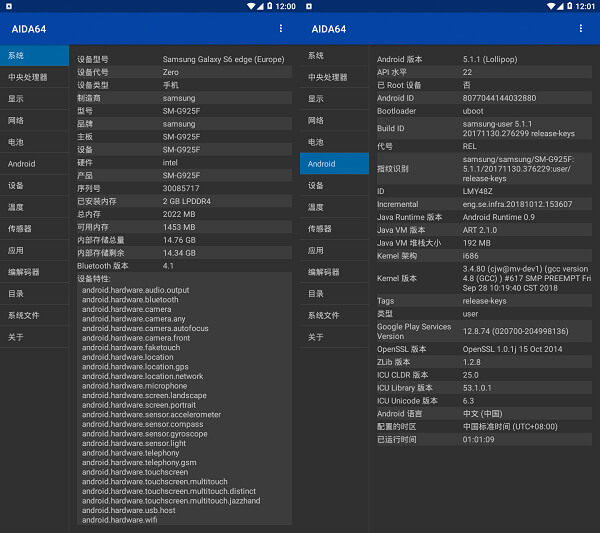The width and height of the screenshot is (600, 533).
Task: Tap the ICU Unicode 版本 6.3 row
Action: [x=484, y=401]
